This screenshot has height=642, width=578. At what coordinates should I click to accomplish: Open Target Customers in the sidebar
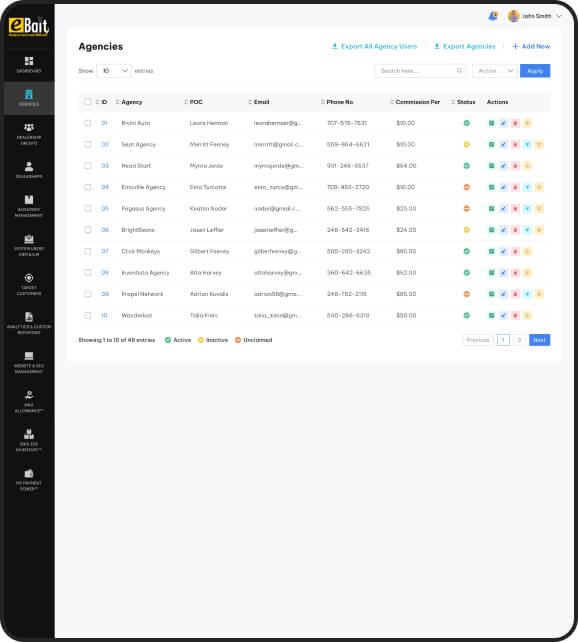click(29, 284)
